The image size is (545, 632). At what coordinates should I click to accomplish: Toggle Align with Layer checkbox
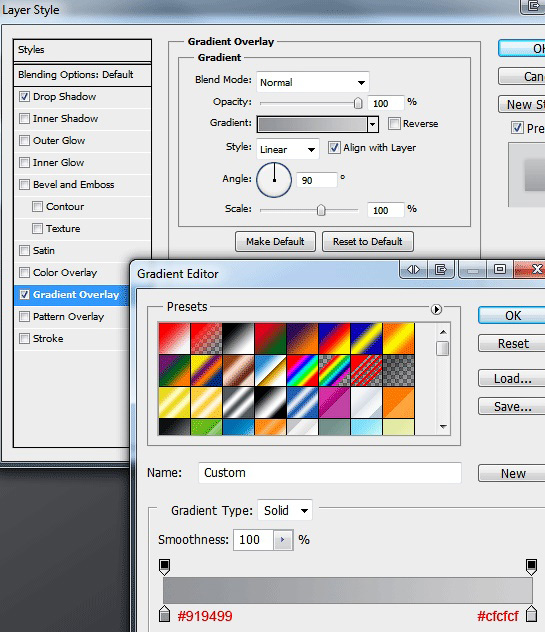pyautogui.click(x=334, y=148)
